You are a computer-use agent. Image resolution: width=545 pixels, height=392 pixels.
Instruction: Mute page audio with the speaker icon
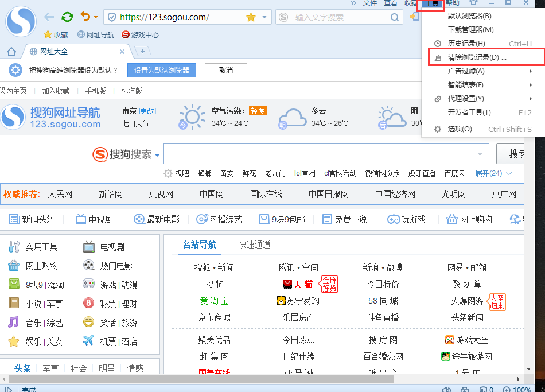(x=446, y=389)
